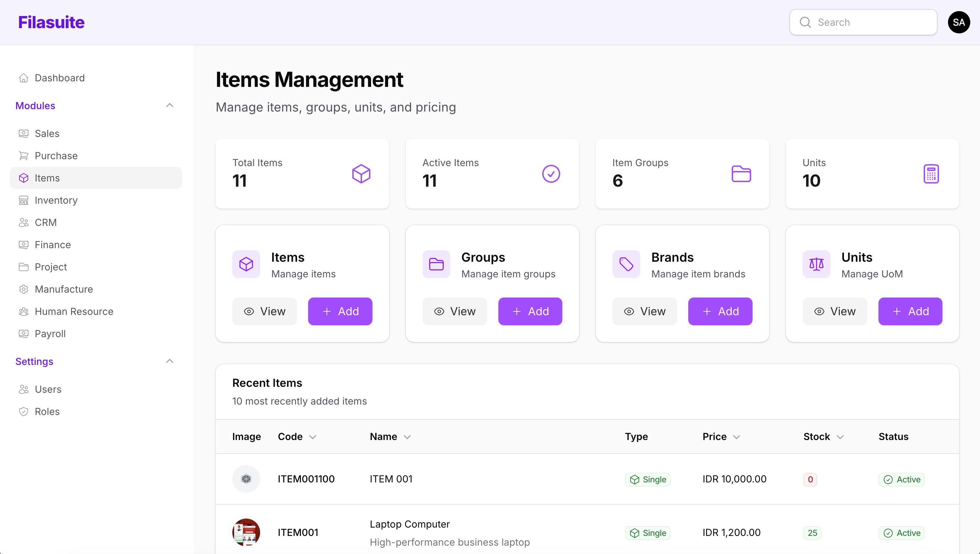The image size is (980, 554).
Task: Click the CRM sidebar icon
Action: point(24,222)
